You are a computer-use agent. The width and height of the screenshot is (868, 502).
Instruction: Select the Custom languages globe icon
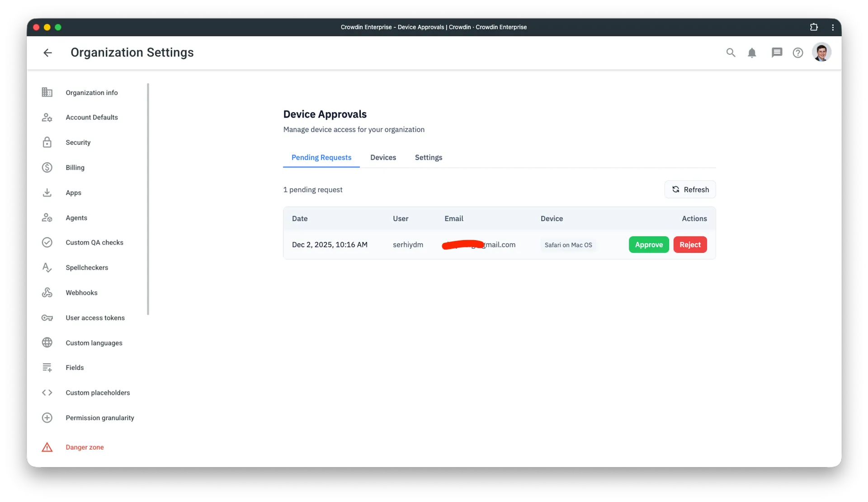47,342
